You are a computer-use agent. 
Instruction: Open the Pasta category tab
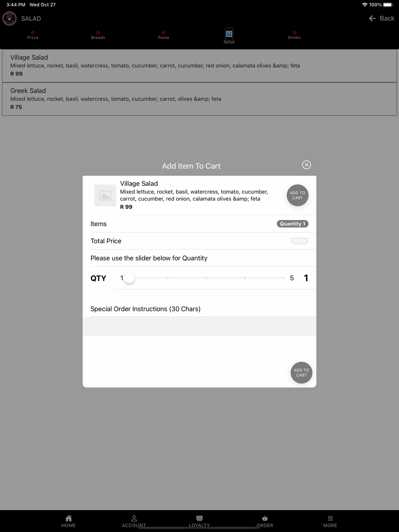tap(164, 35)
